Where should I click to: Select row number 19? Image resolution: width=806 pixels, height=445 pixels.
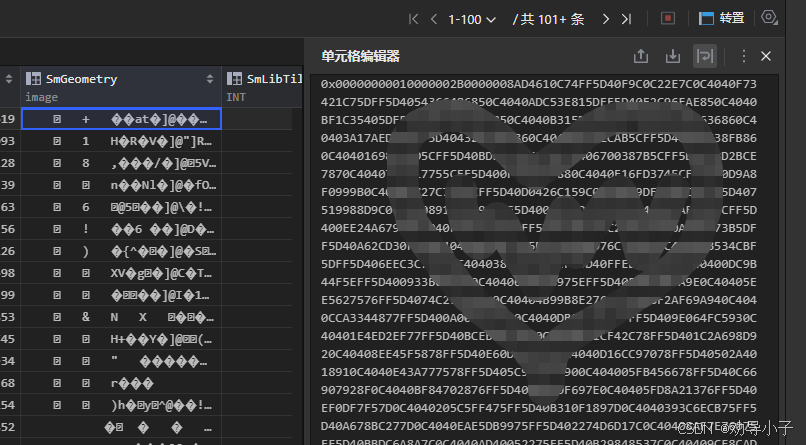9,119
